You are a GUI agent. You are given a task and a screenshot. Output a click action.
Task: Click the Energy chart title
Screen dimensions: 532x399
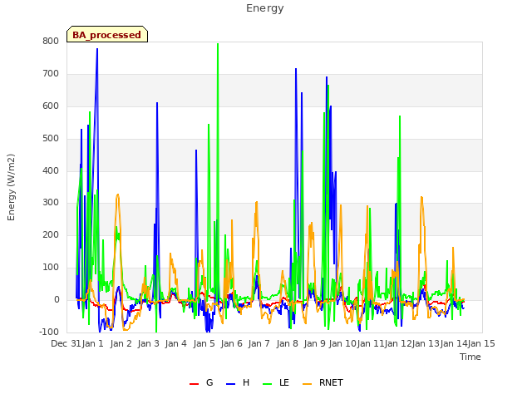[x=265, y=8]
